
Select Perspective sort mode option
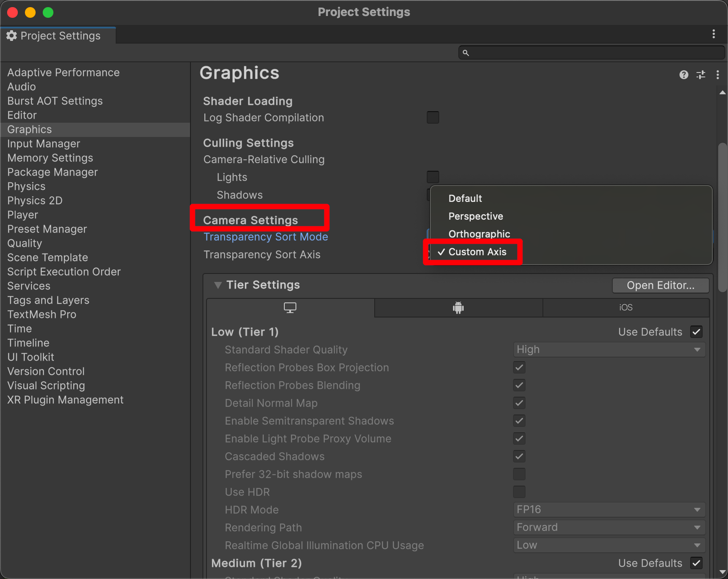[x=571, y=216]
